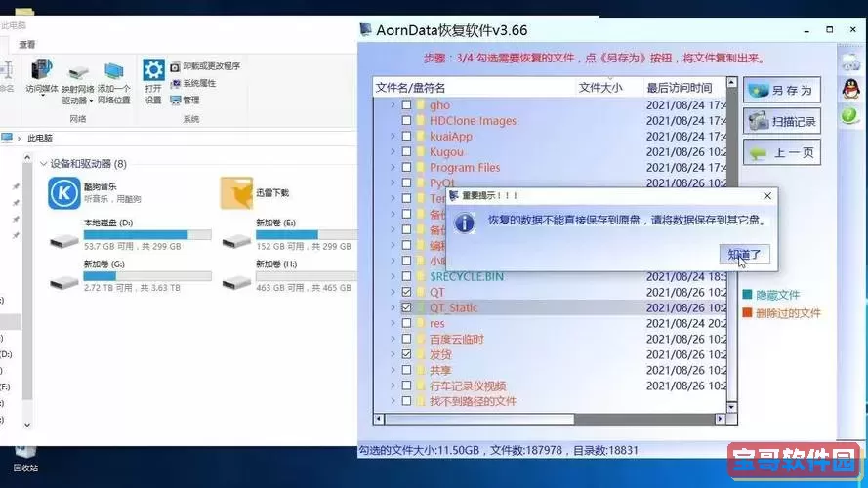Expand the res tree node
The height and width of the screenshot is (488, 868).
pos(393,322)
